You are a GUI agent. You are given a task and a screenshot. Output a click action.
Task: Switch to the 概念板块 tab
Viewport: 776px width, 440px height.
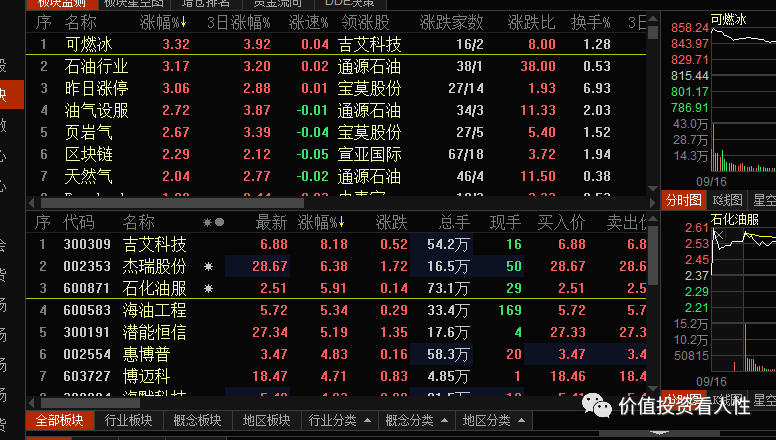[x=197, y=421]
